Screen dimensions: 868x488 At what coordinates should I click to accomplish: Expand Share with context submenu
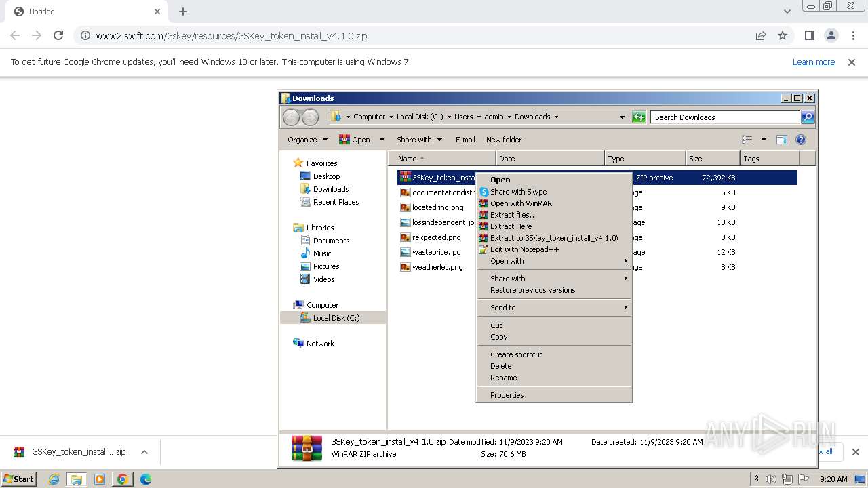[554, 279]
